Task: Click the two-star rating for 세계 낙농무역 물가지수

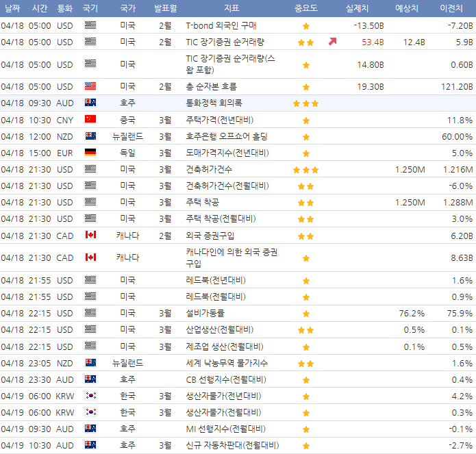Action: pyautogui.click(x=305, y=364)
